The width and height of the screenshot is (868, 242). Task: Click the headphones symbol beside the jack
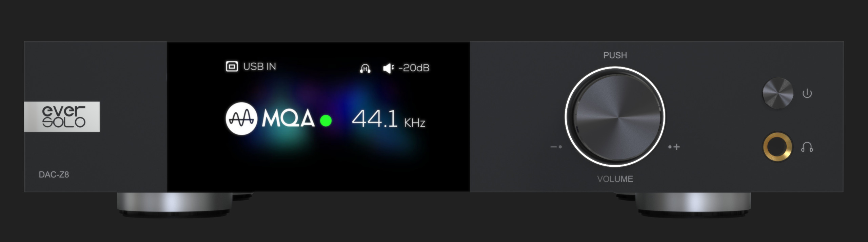click(x=807, y=147)
